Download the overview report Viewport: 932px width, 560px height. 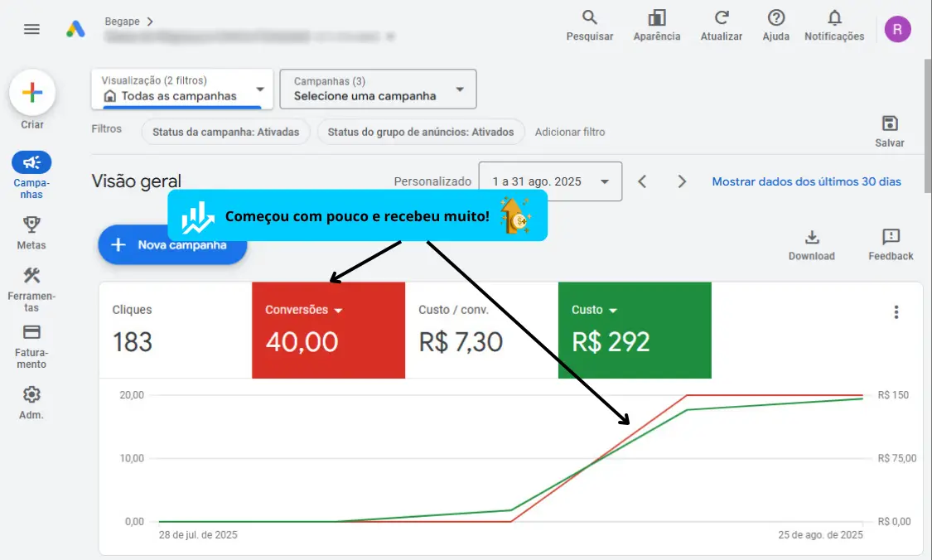coord(811,238)
